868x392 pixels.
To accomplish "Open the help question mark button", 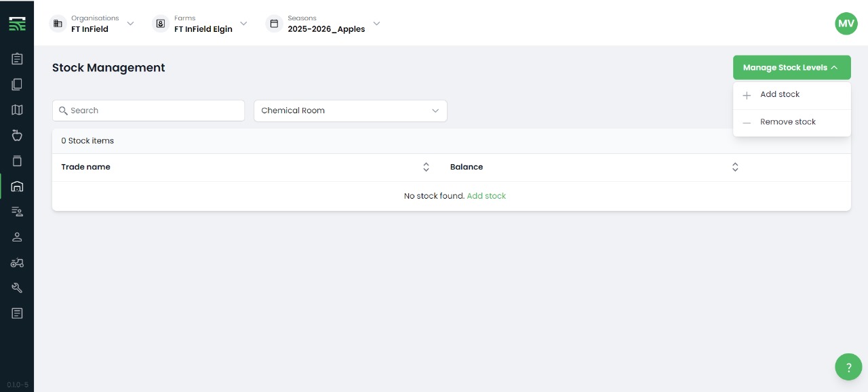I will (848, 367).
